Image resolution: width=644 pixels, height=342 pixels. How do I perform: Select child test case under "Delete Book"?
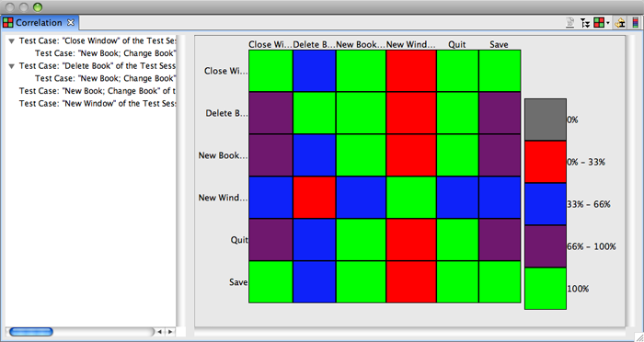(105, 78)
